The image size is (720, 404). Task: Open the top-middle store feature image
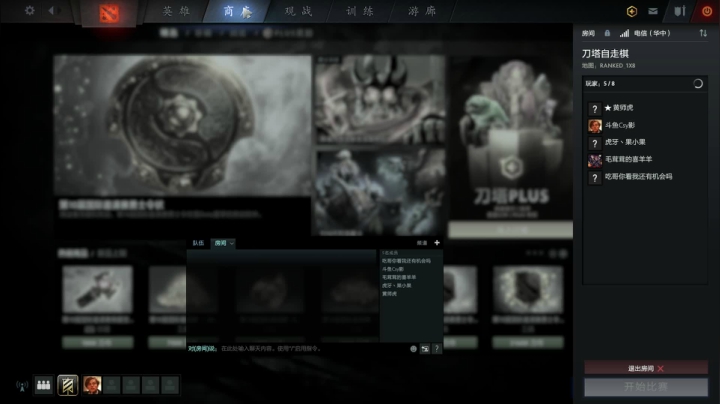point(380,99)
